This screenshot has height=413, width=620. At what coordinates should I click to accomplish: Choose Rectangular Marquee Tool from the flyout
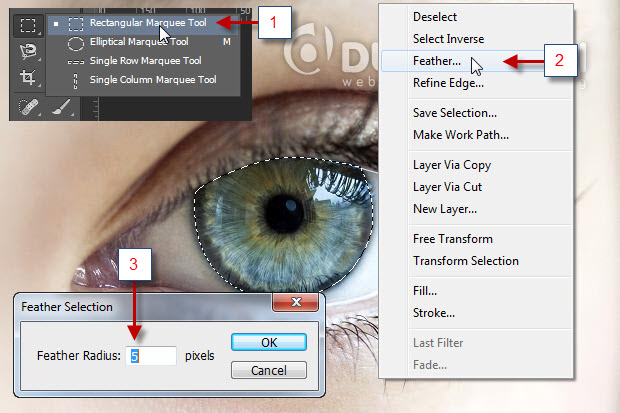click(x=144, y=23)
